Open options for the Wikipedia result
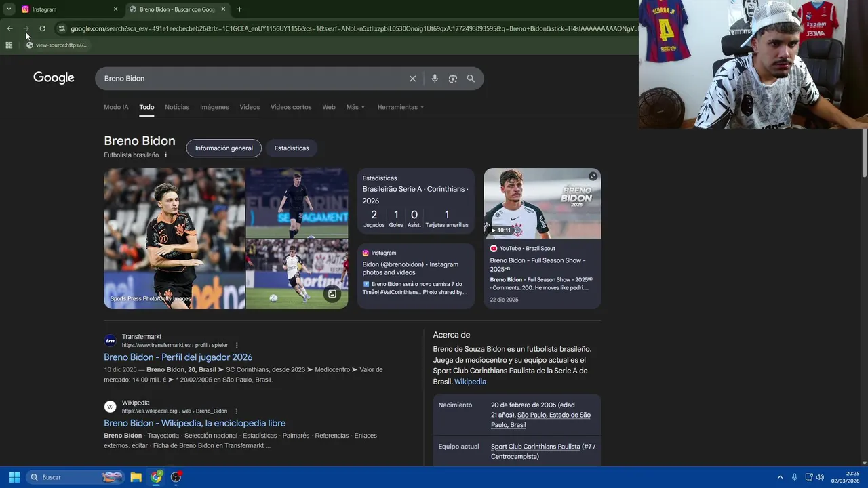The image size is (868, 488). point(236,411)
